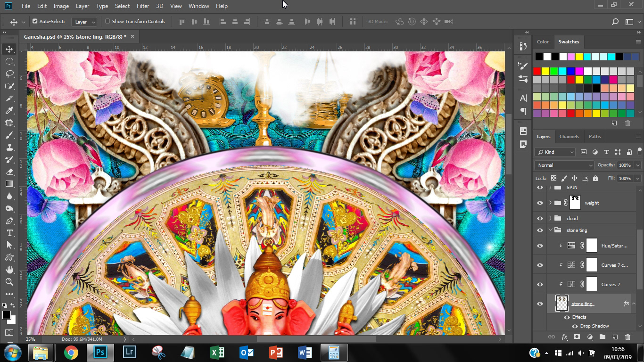This screenshot has height=362, width=644.
Task: Add a layer mask
Action: 577,337
